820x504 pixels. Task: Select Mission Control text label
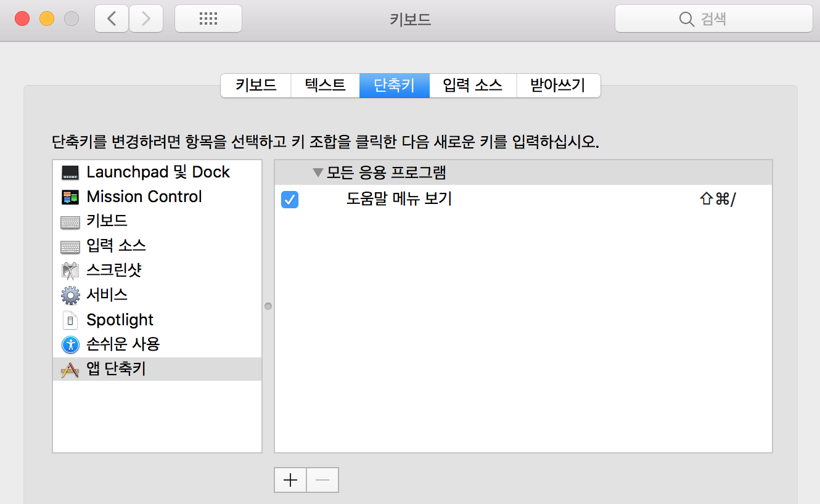[144, 197]
